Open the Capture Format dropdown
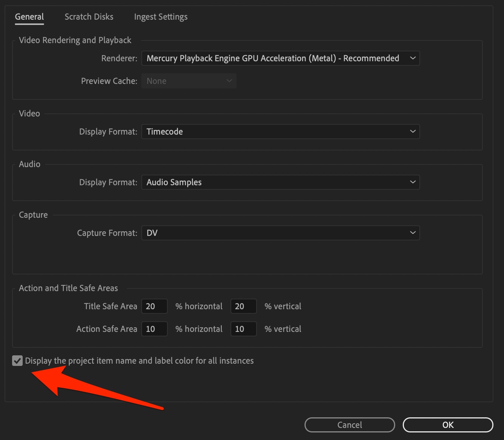The image size is (504, 440). [x=280, y=233]
